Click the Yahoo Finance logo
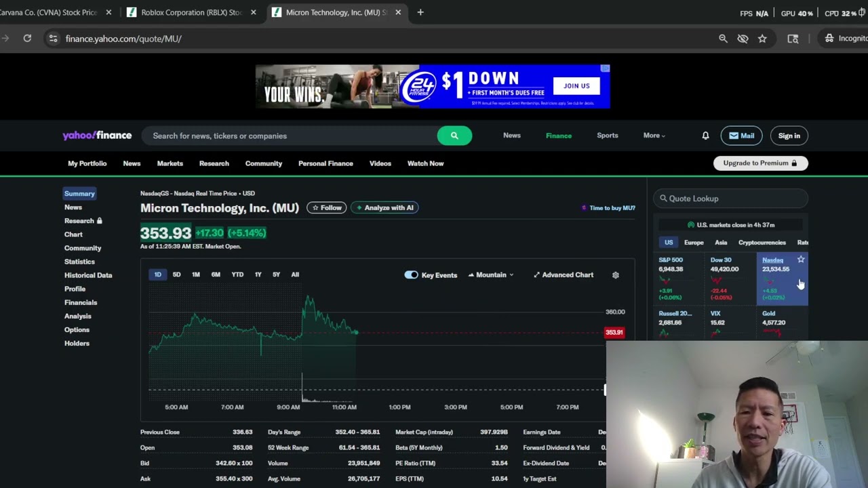 point(97,136)
